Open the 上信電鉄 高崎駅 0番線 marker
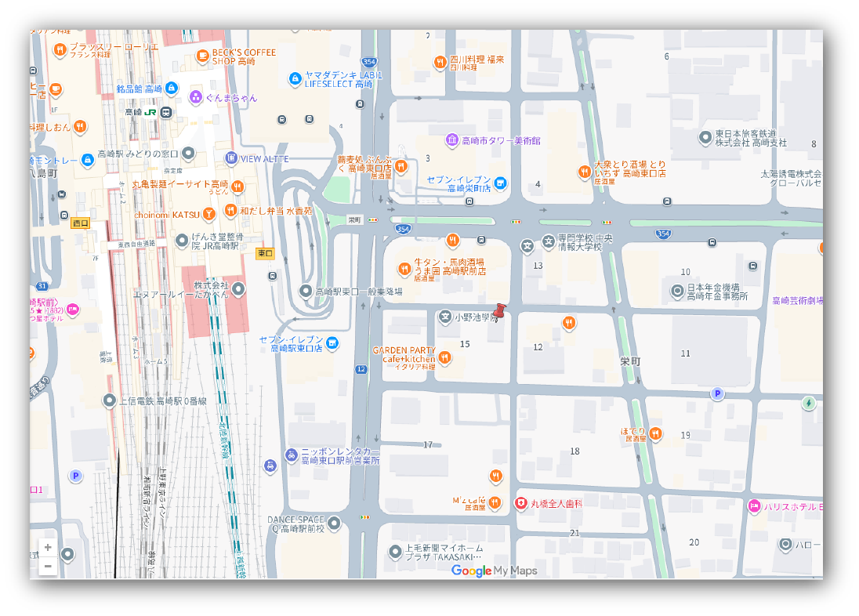 coord(109,400)
